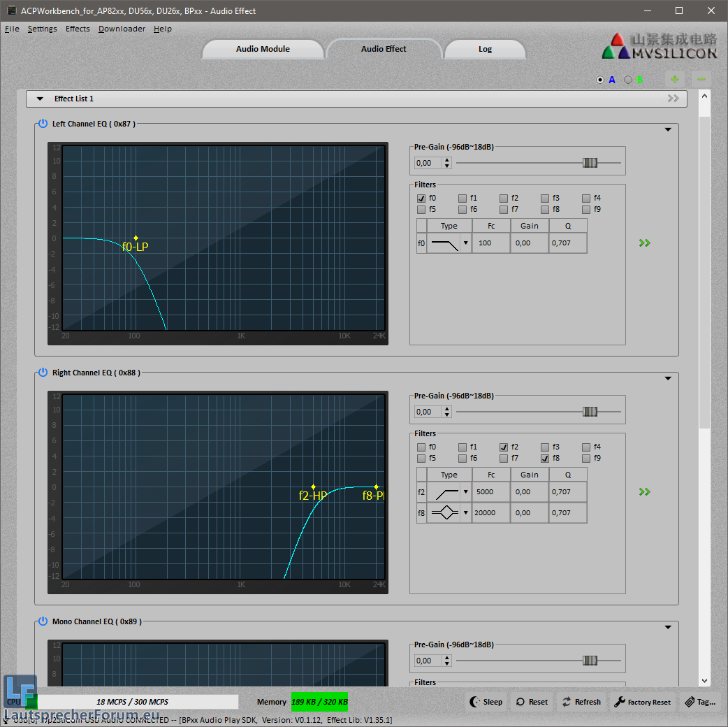Click the green minus remove icon
Image resolution: width=728 pixels, height=727 pixels.
(x=701, y=80)
